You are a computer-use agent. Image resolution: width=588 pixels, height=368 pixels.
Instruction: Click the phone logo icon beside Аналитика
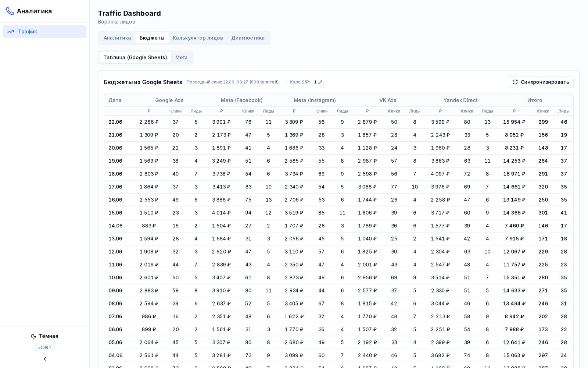click(x=10, y=11)
